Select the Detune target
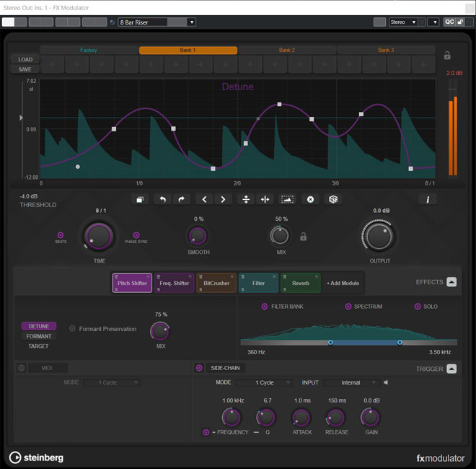 (38, 326)
